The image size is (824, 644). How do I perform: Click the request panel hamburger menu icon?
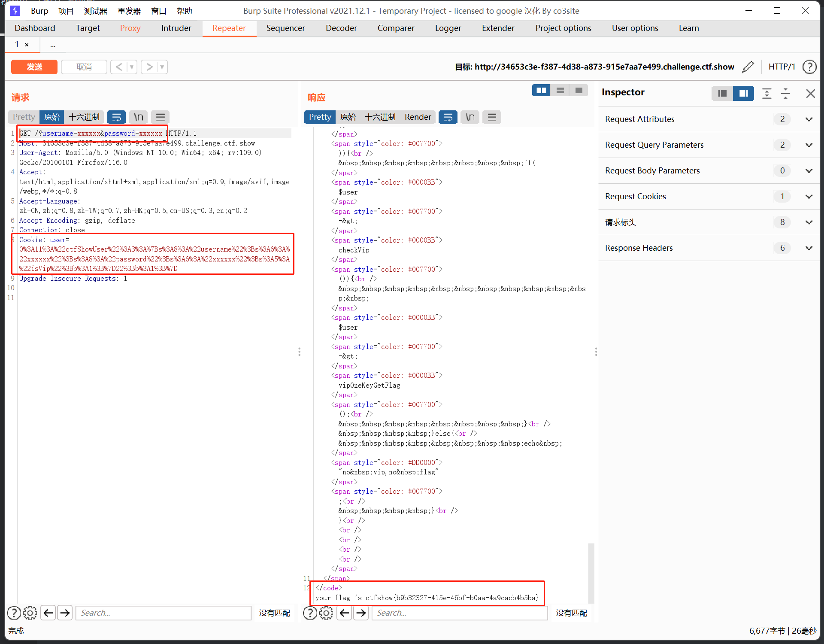click(x=160, y=117)
